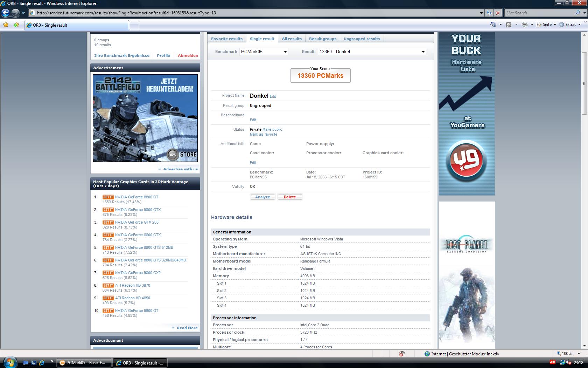The width and height of the screenshot is (588, 368).
Task: Open NVIDIA GeForce 9800 GTX link
Action: coord(138,210)
